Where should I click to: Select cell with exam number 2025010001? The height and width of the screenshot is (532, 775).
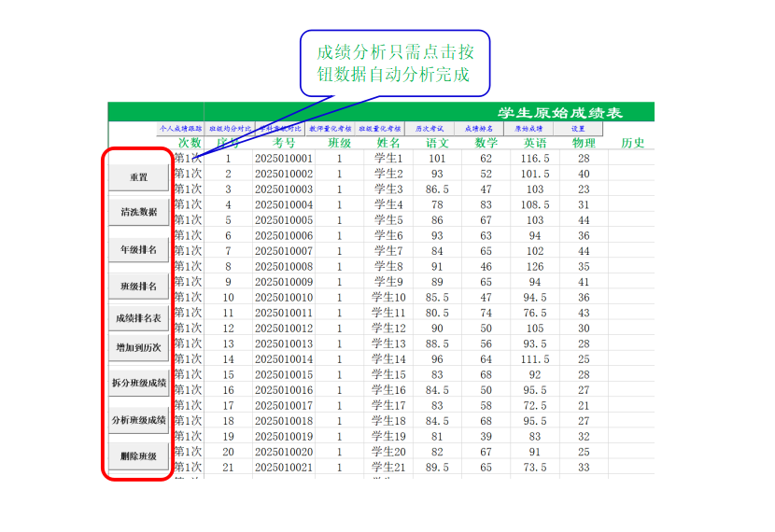point(284,159)
